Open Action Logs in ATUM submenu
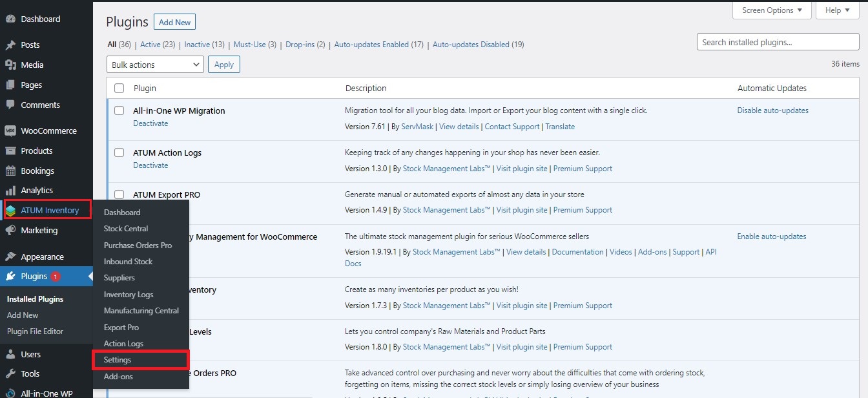This screenshot has height=398, width=868. point(123,344)
